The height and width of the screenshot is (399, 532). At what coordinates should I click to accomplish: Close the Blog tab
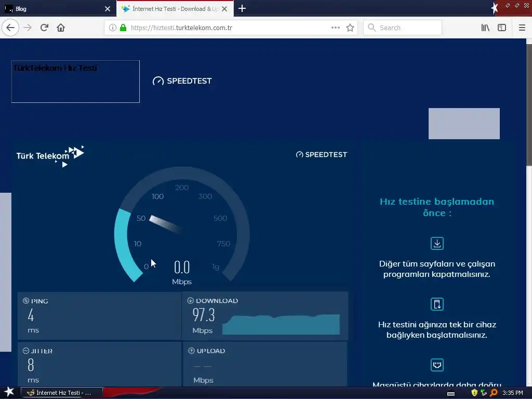point(108,9)
